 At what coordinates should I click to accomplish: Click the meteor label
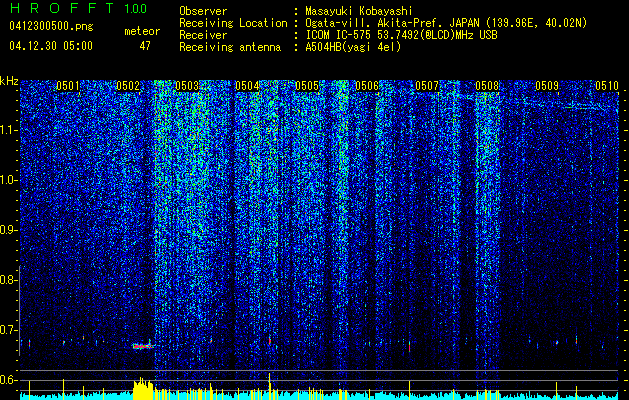tap(142, 31)
